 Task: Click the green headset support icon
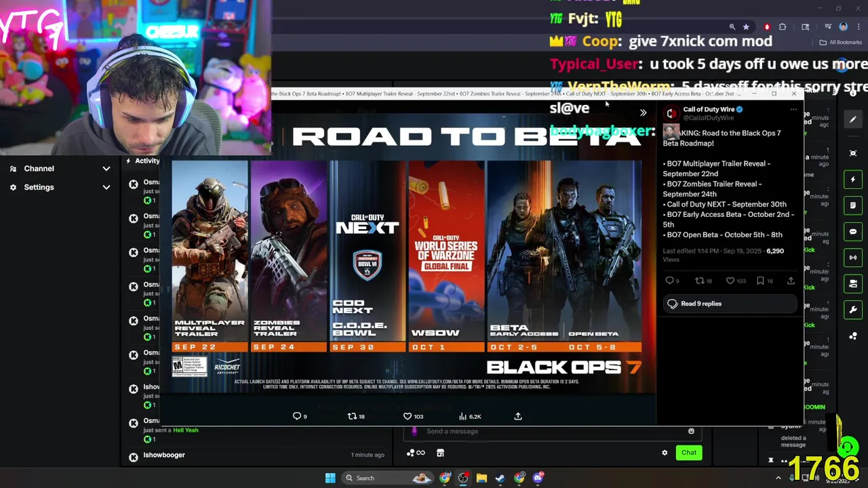pyautogui.click(x=848, y=447)
